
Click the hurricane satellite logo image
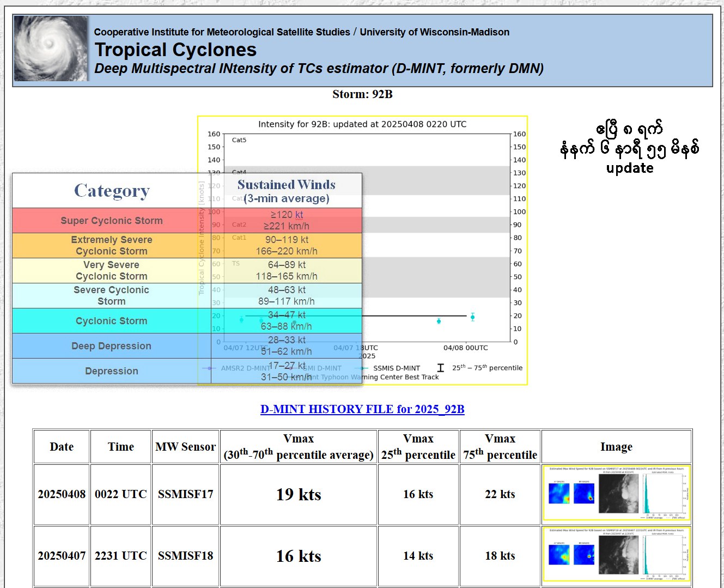51,49
